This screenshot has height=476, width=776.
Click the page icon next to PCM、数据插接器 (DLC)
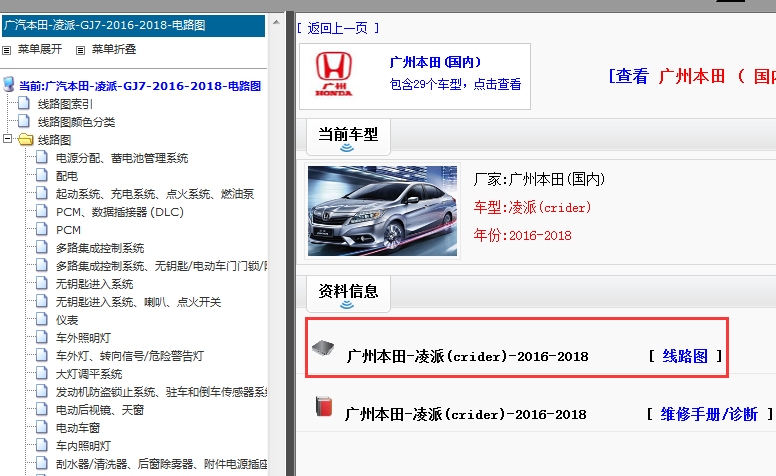tap(42, 211)
